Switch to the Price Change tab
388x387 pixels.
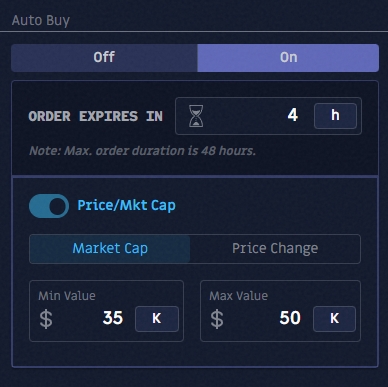[275, 249]
